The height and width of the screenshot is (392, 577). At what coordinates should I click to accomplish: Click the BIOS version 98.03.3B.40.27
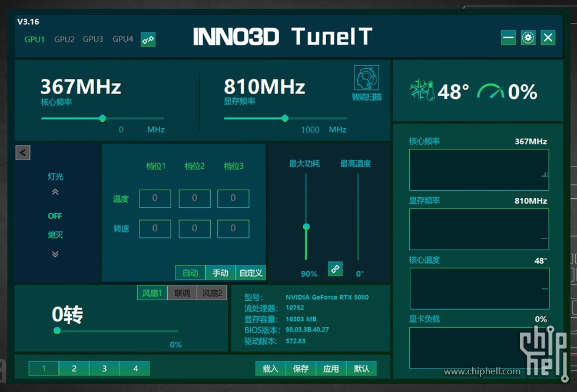point(307,330)
